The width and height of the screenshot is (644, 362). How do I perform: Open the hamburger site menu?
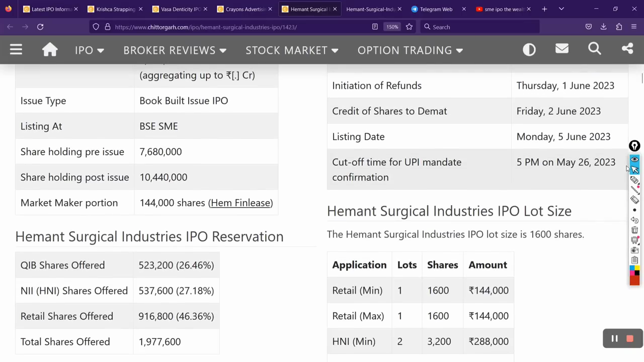pos(16,49)
